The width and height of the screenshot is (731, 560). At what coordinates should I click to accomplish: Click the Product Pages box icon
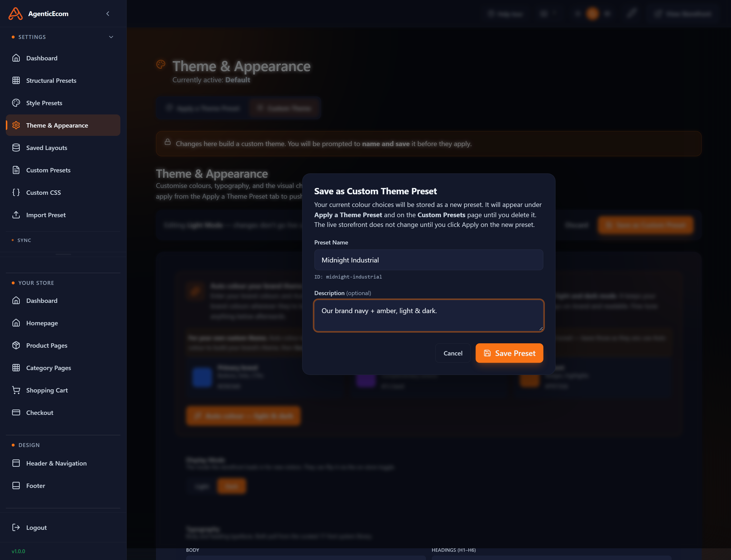tap(16, 345)
